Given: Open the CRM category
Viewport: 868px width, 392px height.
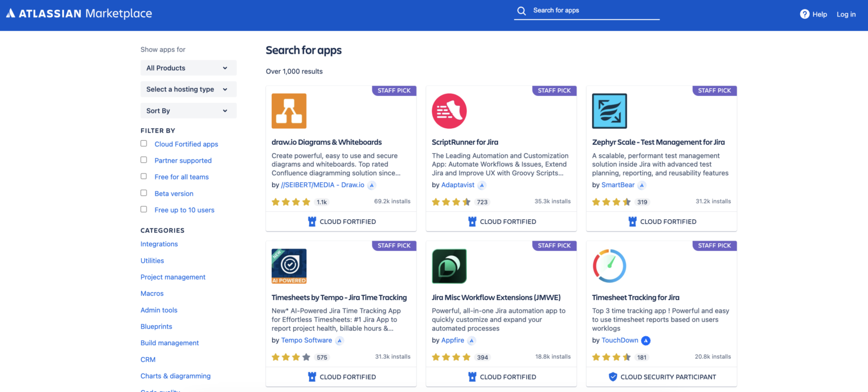Looking at the screenshot, I should click(148, 359).
